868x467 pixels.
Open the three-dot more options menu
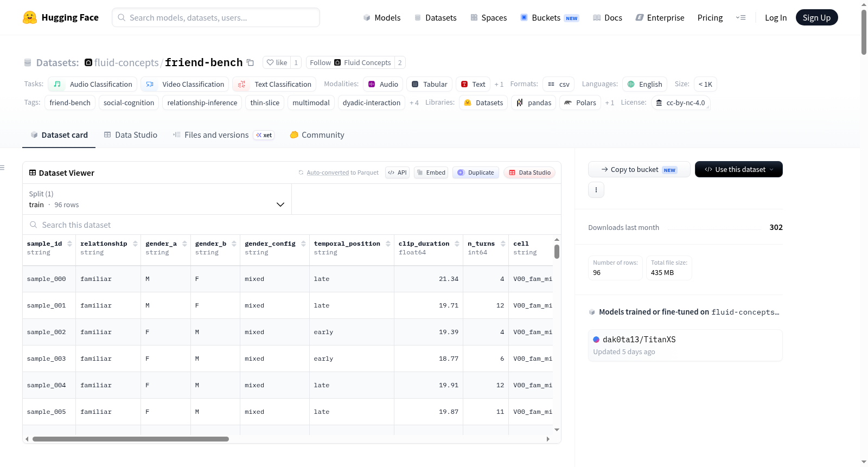596,190
